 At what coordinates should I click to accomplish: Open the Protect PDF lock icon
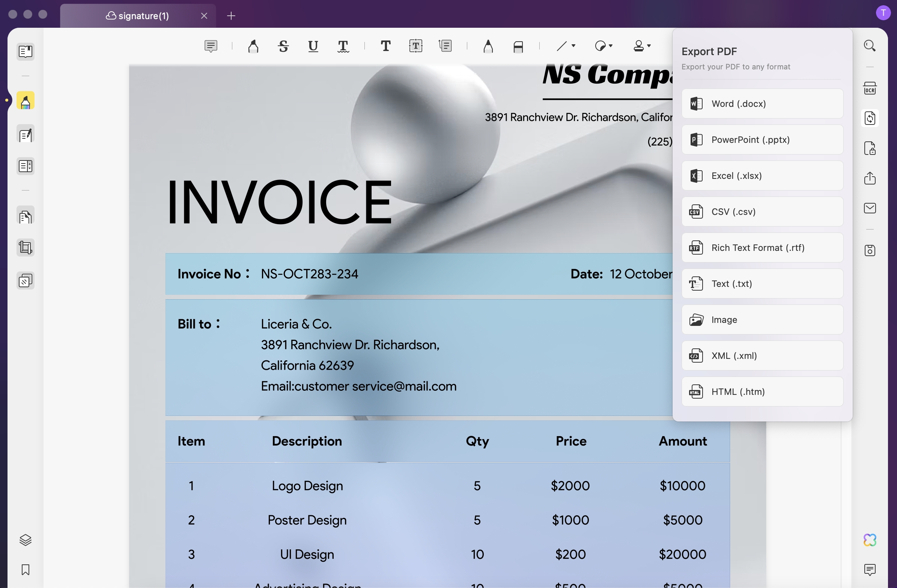pyautogui.click(x=870, y=148)
